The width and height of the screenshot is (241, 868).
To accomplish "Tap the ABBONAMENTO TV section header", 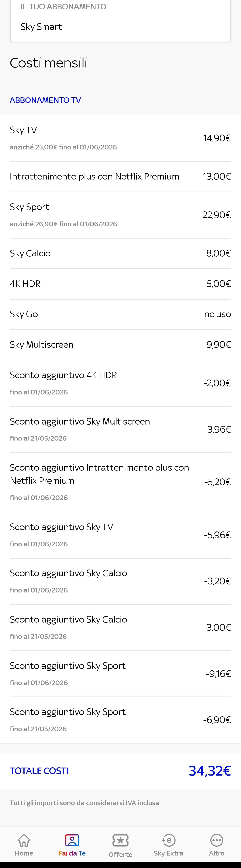I will point(45,100).
